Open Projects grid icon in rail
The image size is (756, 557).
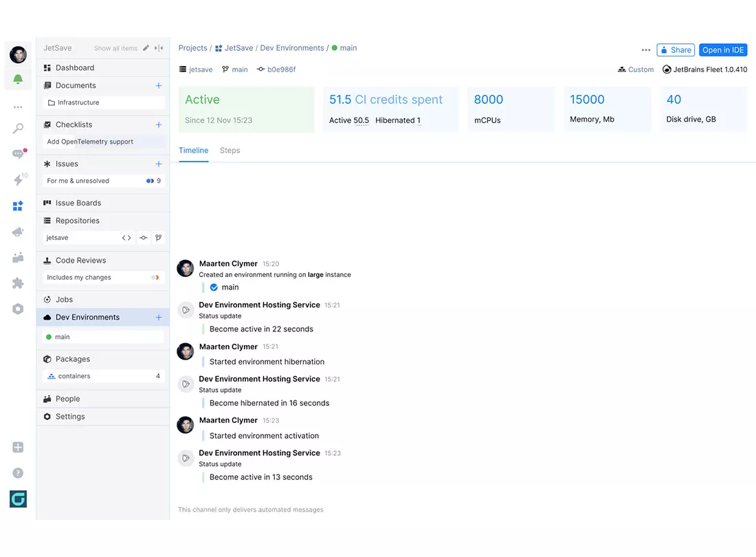tap(18, 206)
